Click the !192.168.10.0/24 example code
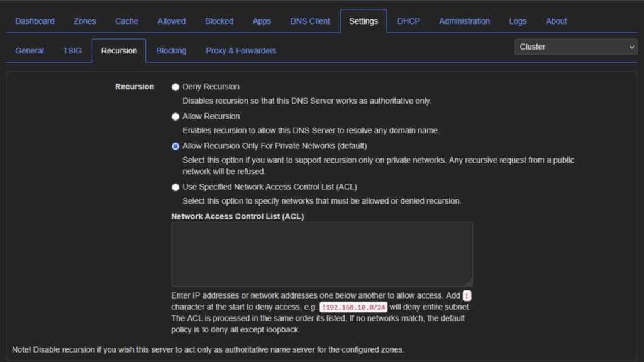 [x=353, y=307]
